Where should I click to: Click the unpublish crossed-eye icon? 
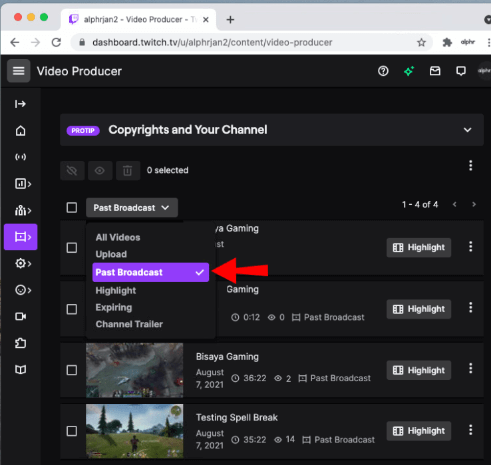tap(72, 171)
